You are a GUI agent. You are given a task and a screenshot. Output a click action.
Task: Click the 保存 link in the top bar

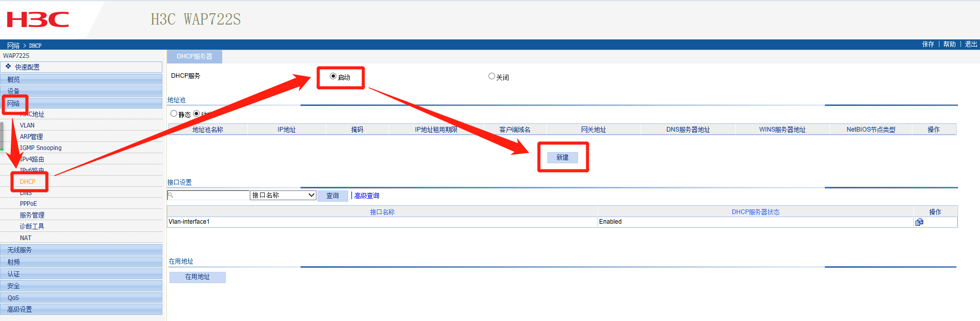tap(928, 45)
